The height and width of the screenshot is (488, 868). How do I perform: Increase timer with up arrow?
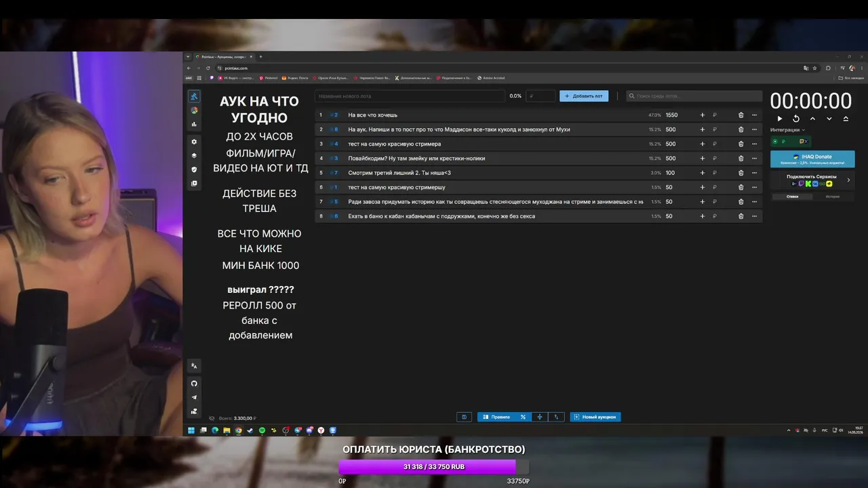point(812,119)
